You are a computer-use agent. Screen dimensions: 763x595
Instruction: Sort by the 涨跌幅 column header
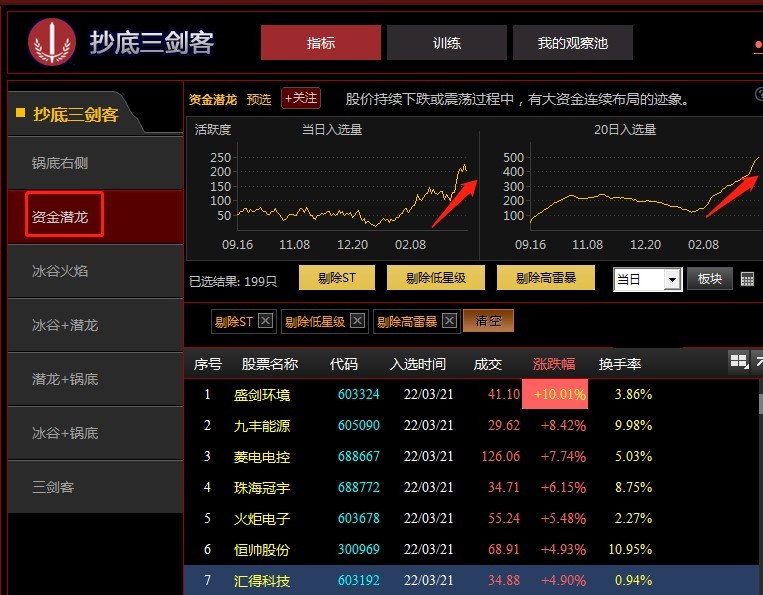554,364
